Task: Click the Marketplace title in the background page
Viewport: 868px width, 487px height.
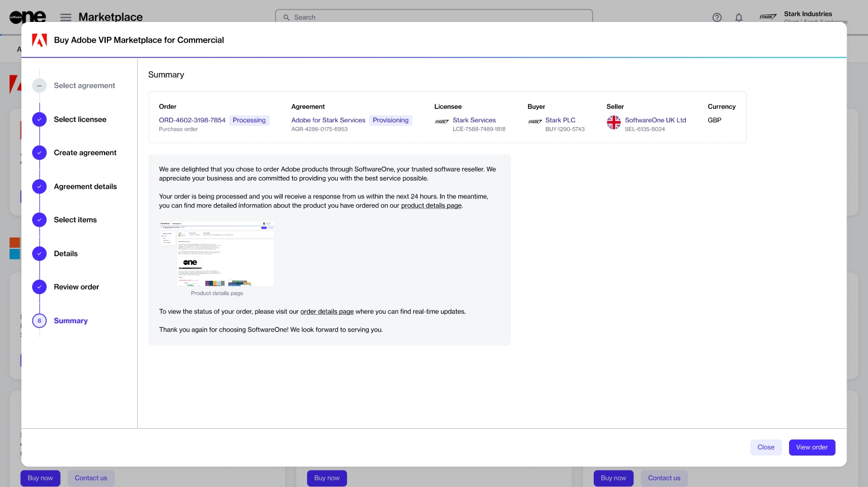Action: pos(110,17)
